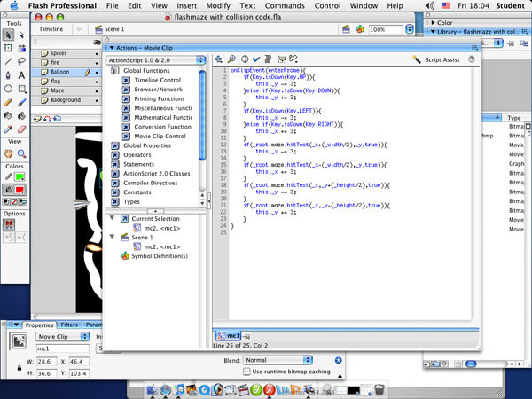Choose the Rectangle tool
Image resolution: width=532 pixels, height=399 pixels.
(x=21, y=89)
